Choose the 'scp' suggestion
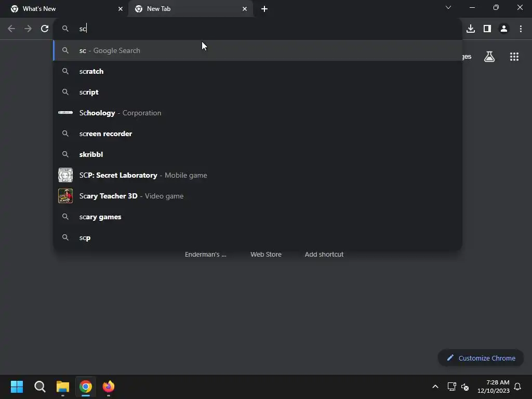Viewport: 532px width, 399px height. [x=258, y=237]
